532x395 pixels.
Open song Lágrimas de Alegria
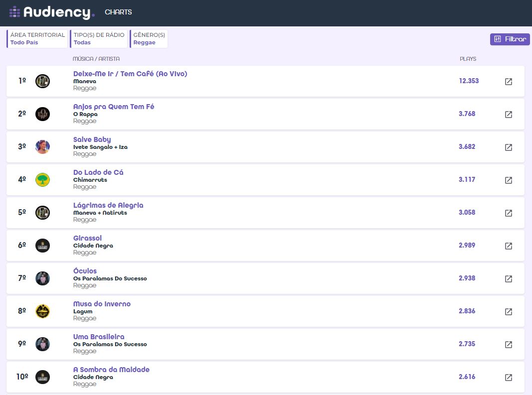(x=108, y=205)
